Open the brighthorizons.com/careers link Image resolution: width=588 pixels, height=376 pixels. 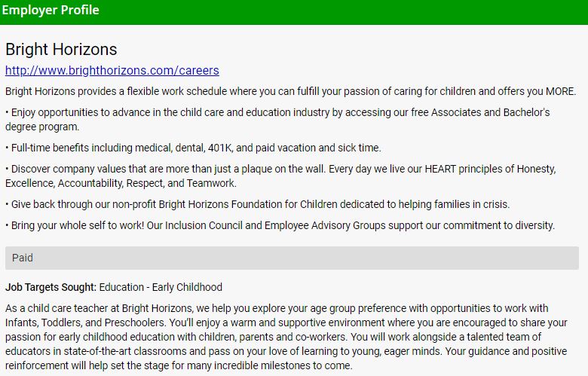112,71
